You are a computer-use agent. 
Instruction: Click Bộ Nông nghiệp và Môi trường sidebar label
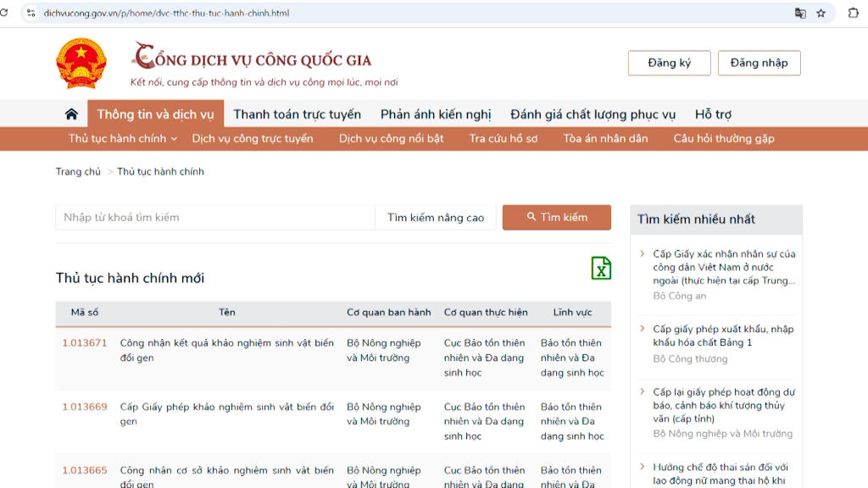tap(722, 434)
